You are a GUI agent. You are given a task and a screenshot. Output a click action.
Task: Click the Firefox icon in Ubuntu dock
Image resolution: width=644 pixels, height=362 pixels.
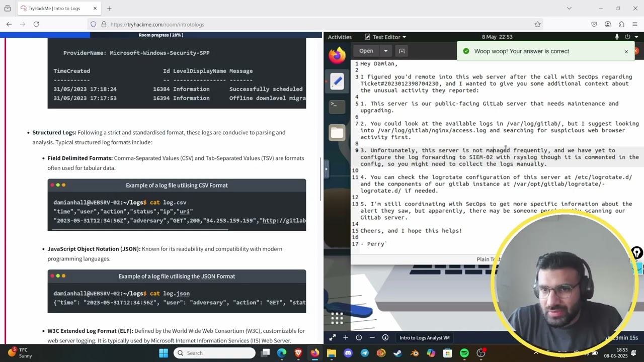click(337, 54)
